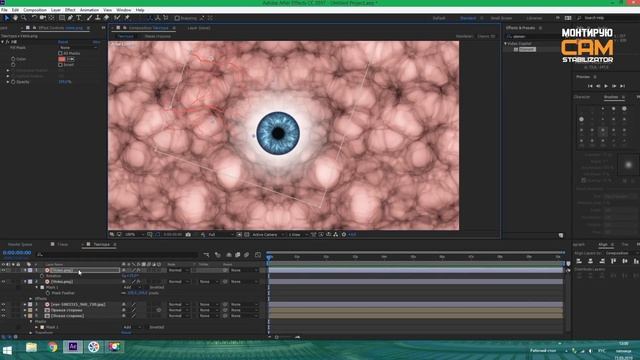
Task: Toggle frame blending switch in timeline
Action: [x=238, y=255]
